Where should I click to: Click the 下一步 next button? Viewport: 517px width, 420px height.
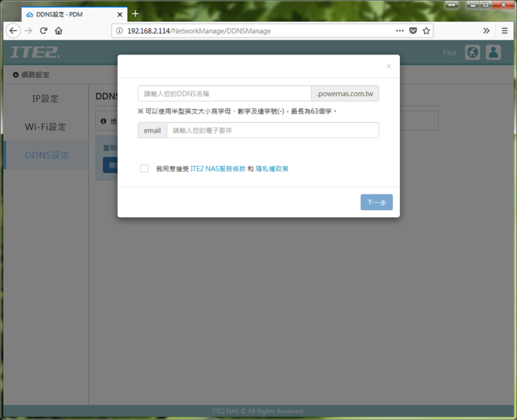pyautogui.click(x=376, y=202)
